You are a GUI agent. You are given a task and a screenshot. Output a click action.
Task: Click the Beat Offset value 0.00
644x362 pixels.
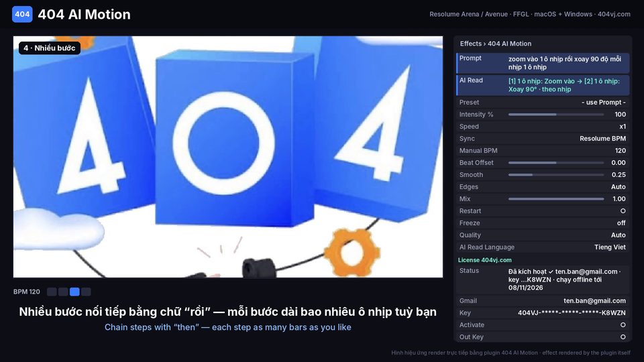(x=618, y=162)
